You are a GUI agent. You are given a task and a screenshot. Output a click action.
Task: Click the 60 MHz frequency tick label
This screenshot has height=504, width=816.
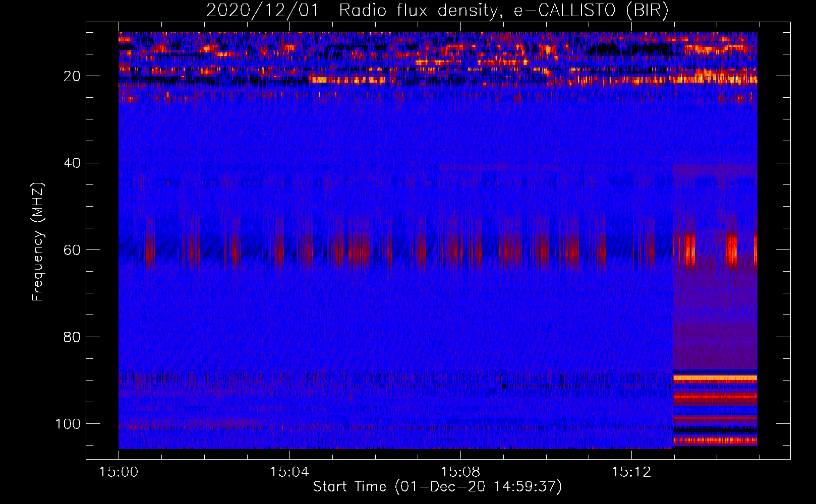tap(72, 250)
